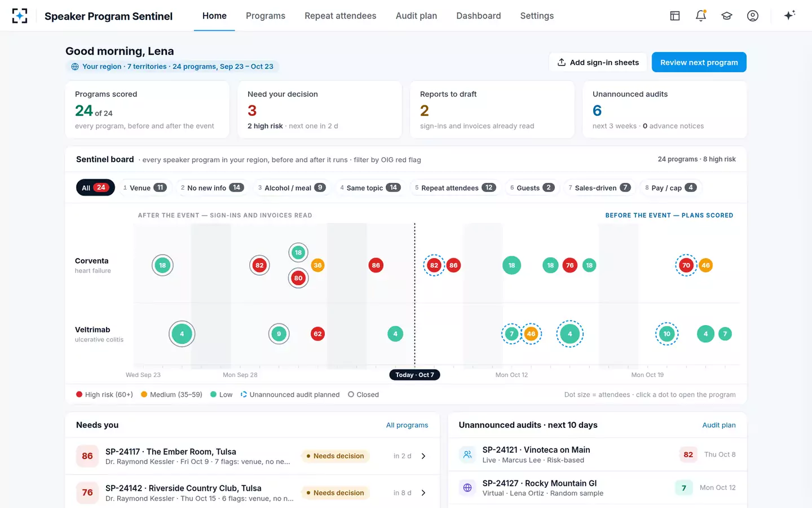The width and height of the screenshot is (812, 508).
Task: Open the green 9 dot in Veltrimab row
Action: tap(279, 334)
